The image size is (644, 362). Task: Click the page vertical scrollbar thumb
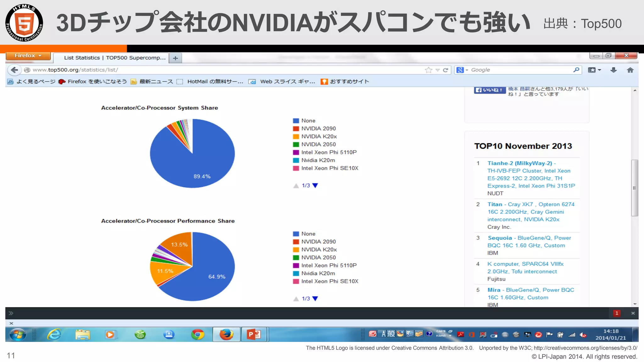(635, 188)
